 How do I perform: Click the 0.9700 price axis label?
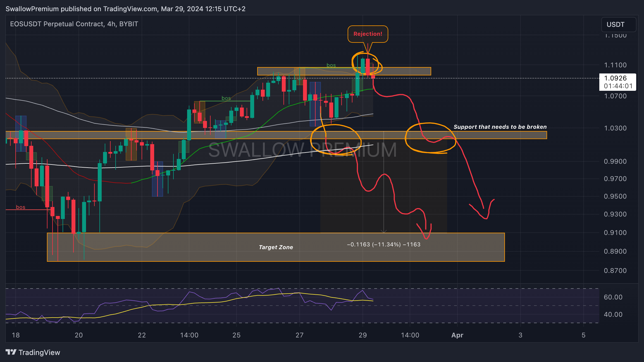coord(615,179)
